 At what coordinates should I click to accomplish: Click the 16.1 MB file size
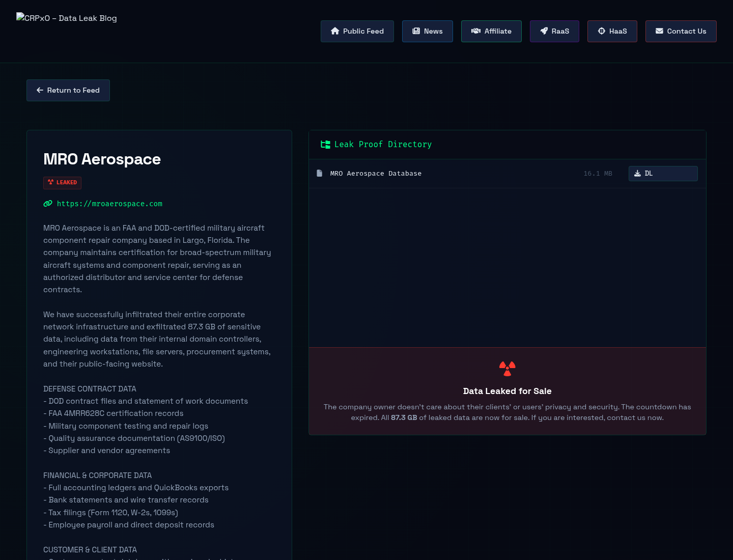coord(598,174)
